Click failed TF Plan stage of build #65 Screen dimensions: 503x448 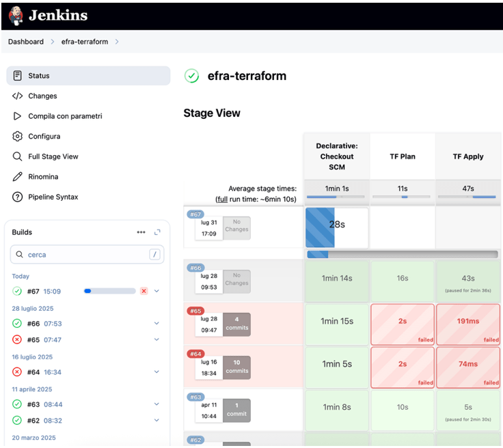402,324
